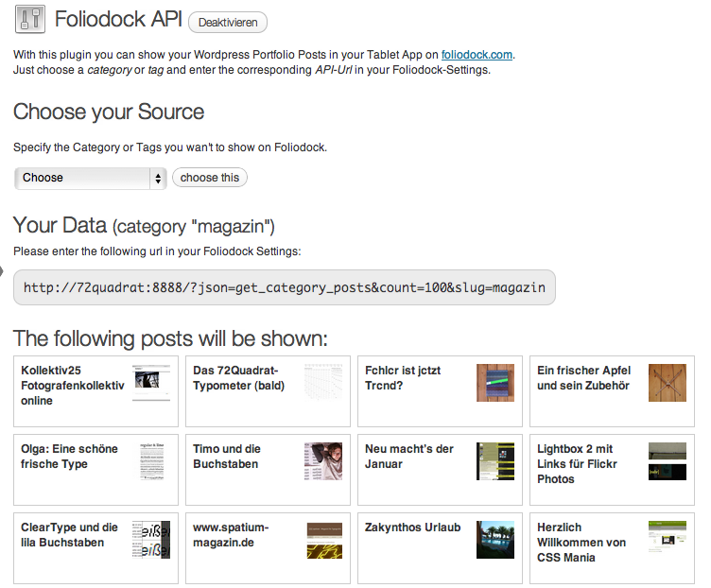Select the Fchlcr ist jctzt Trcnd? thumbnail image
The height and width of the screenshot is (588, 711).
[495, 383]
